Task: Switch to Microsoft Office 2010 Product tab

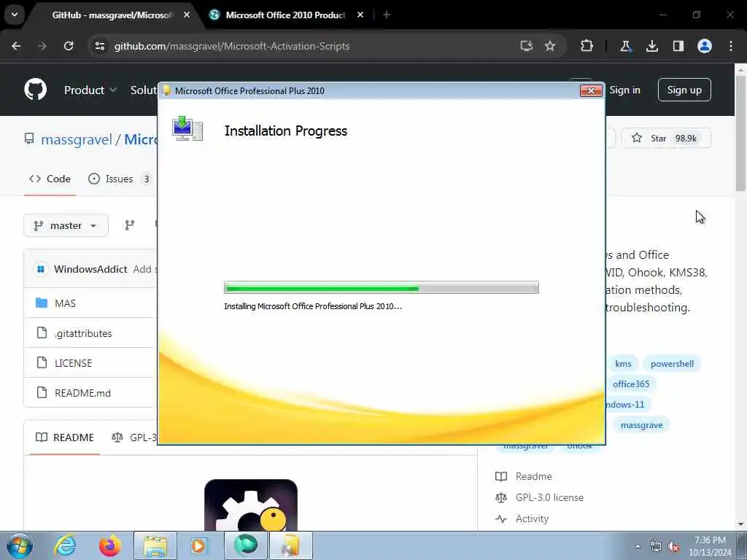Action: (x=285, y=15)
